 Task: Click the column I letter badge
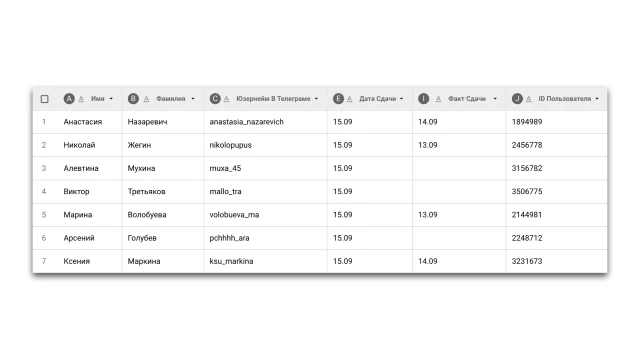pyautogui.click(x=424, y=99)
